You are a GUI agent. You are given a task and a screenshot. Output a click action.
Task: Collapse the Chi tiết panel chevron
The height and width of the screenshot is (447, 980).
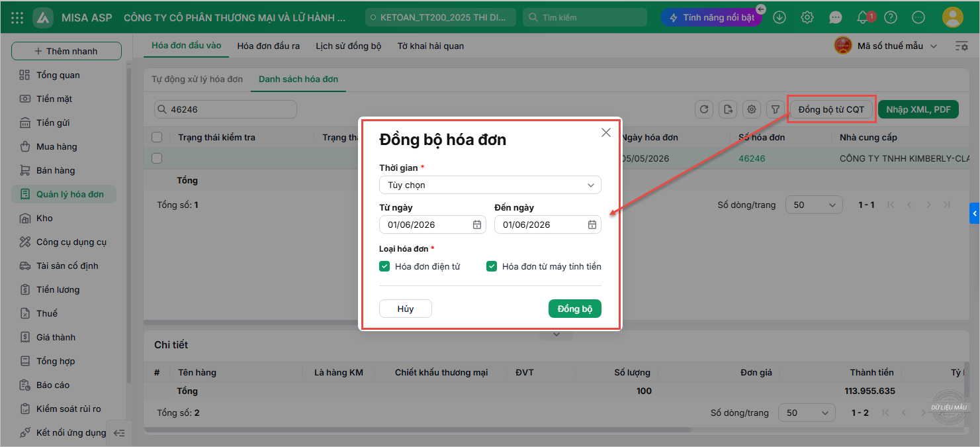(557, 334)
